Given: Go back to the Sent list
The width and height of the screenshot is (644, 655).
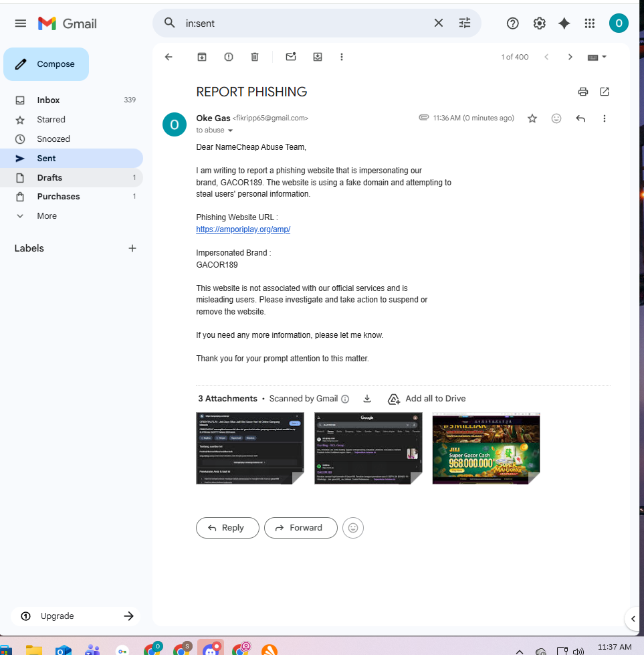Looking at the screenshot, I should pos(169,57).
